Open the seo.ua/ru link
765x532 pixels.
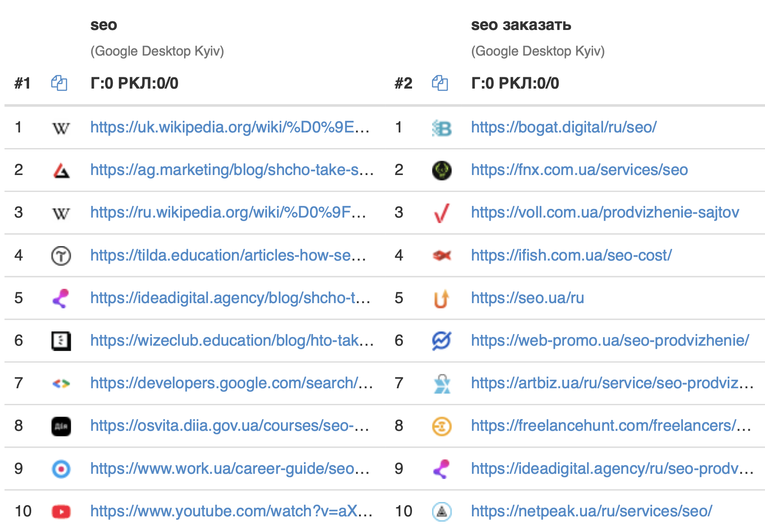pos(527,298)
